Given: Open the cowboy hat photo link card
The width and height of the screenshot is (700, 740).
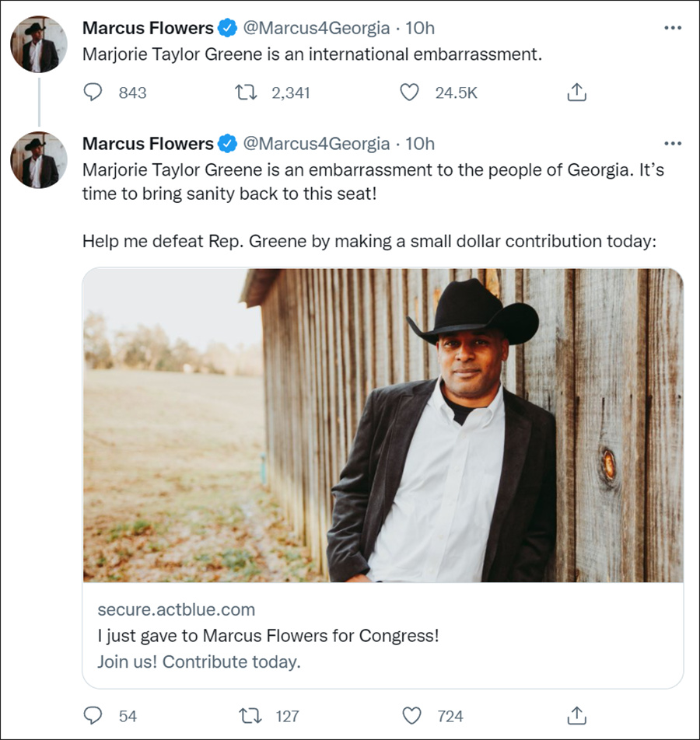Looking at the screenshot, I should [383, 425].
